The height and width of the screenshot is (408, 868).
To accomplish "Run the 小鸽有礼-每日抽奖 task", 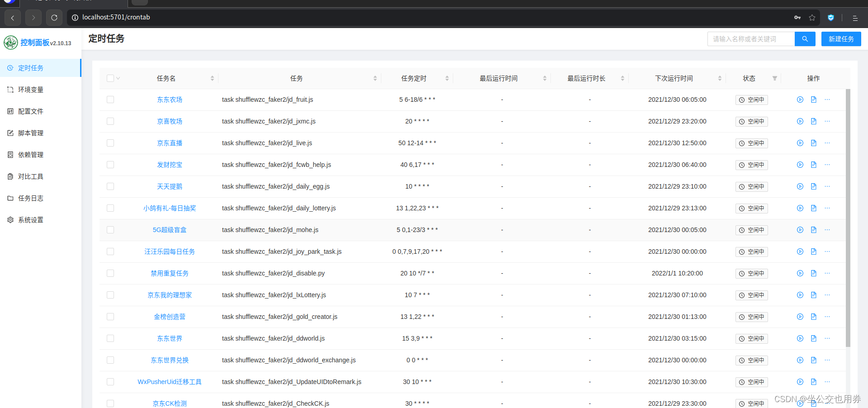I will pos(800,208).
